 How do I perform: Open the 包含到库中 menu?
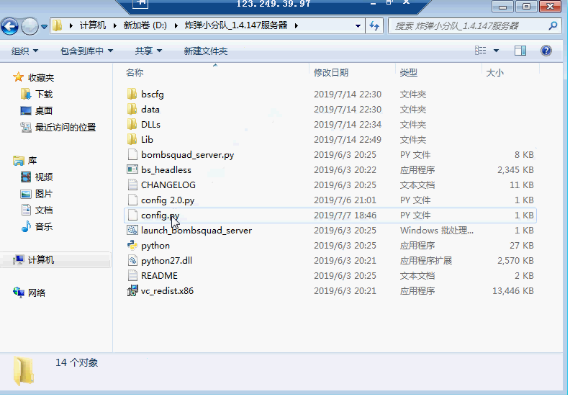click(87, 51)
